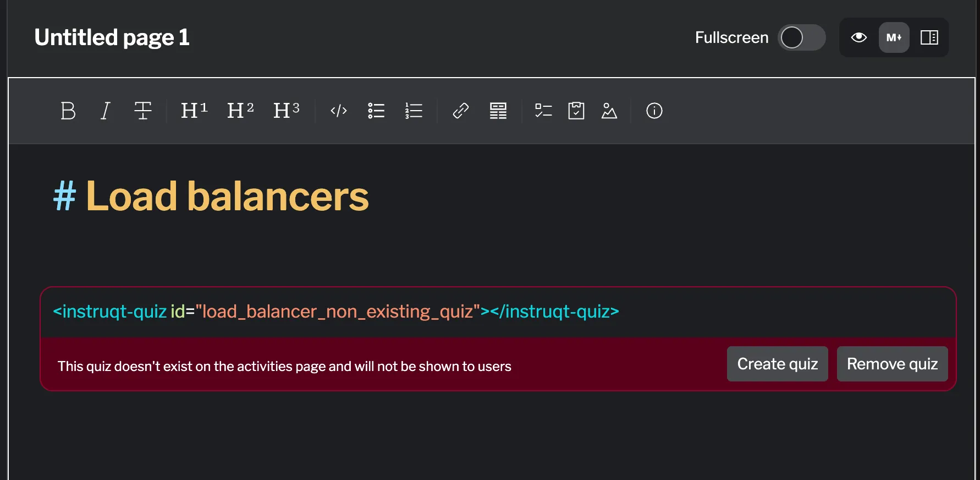Insert a task checklist
Viewport: 980px width, 480px height.
pos(543,111)
